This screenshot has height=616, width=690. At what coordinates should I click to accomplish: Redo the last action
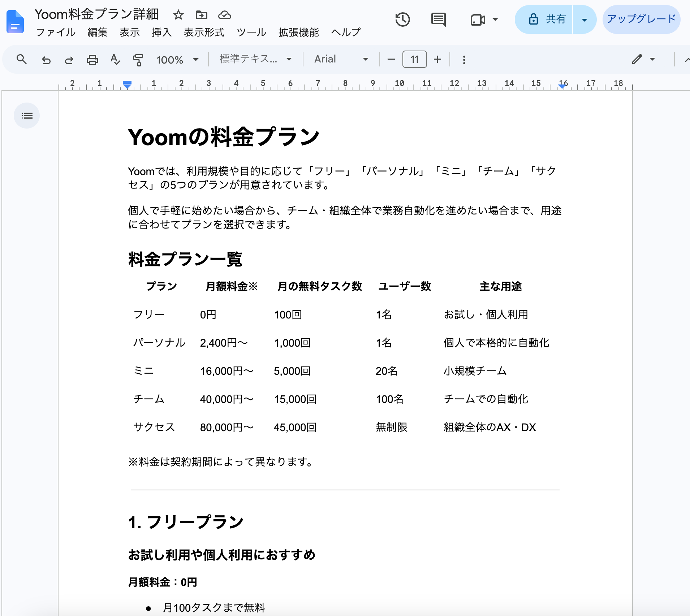(69, 60)
